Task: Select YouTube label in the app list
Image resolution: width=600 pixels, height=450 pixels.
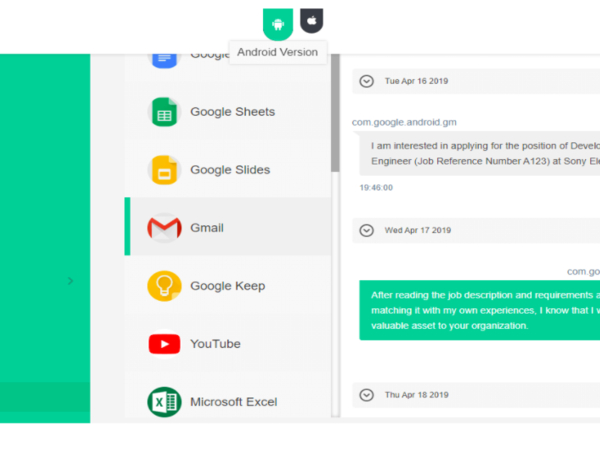Action: click(215, 344)
